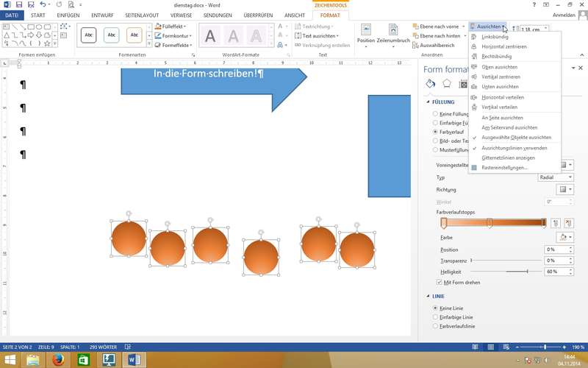This screenshot has height=368, width=588.
Task: Choose 'Horizontal verteilen' from the align menu
Action: 503,97
